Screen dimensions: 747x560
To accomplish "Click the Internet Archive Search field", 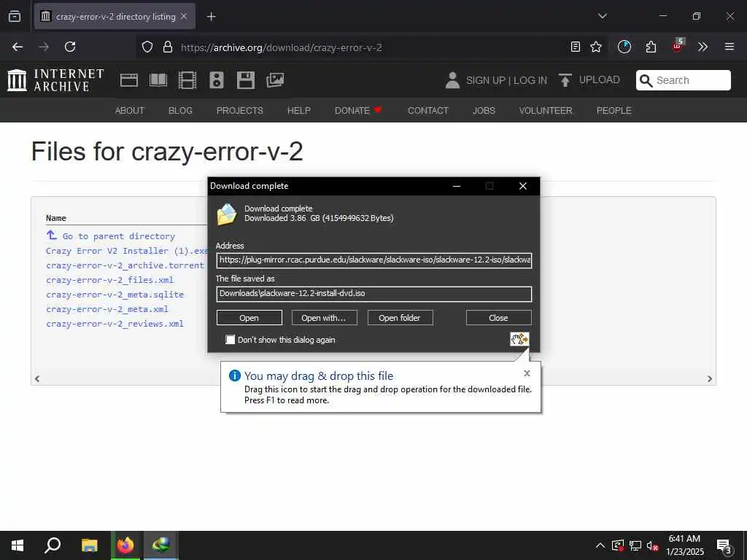I will 683,80.
